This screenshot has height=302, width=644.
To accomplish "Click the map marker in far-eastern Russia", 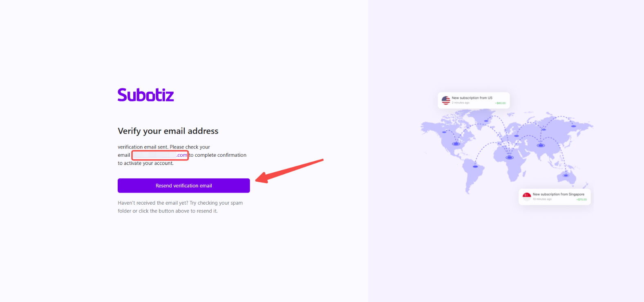I will tap(573, 126).
